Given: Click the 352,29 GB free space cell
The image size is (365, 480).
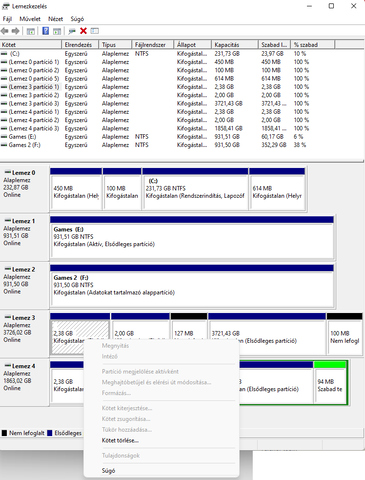Looking at the screenshot, I should click(274, 145).
